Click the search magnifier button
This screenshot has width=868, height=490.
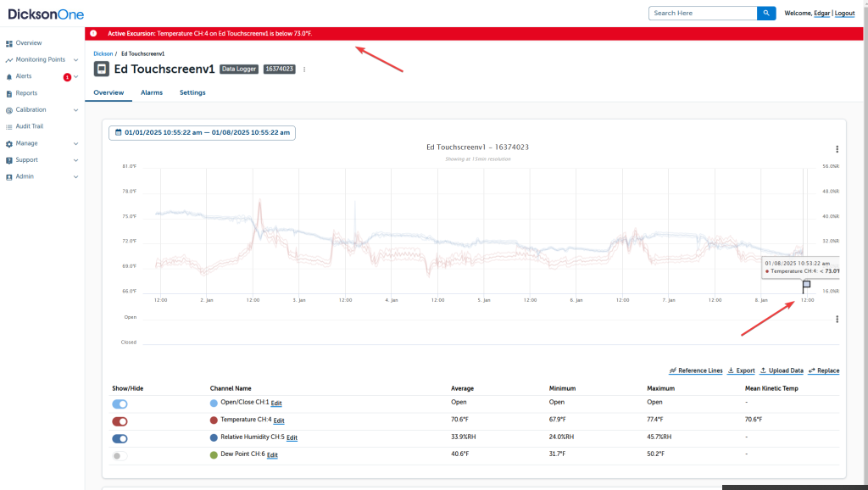(x=765, y=14)
